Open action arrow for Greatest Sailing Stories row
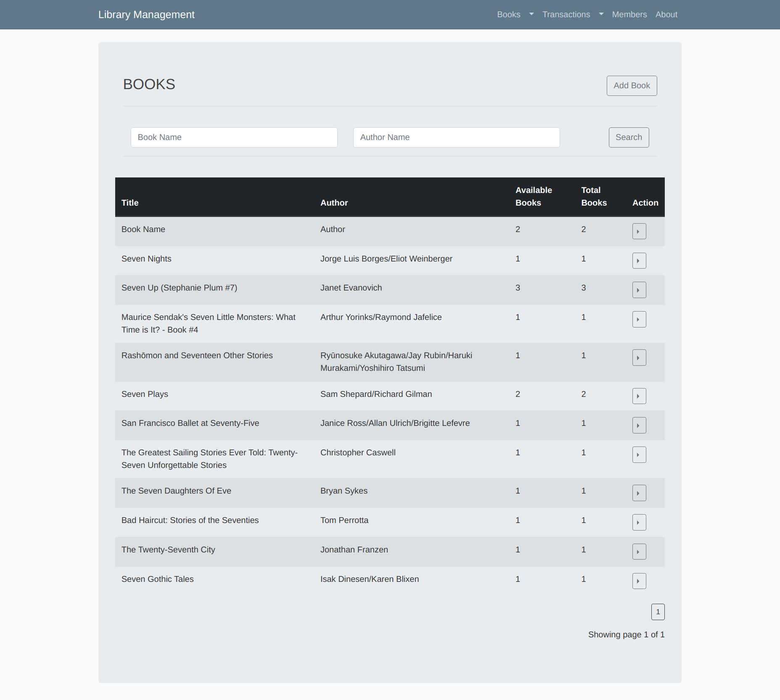The image size is (780, 700). point(639,454)
